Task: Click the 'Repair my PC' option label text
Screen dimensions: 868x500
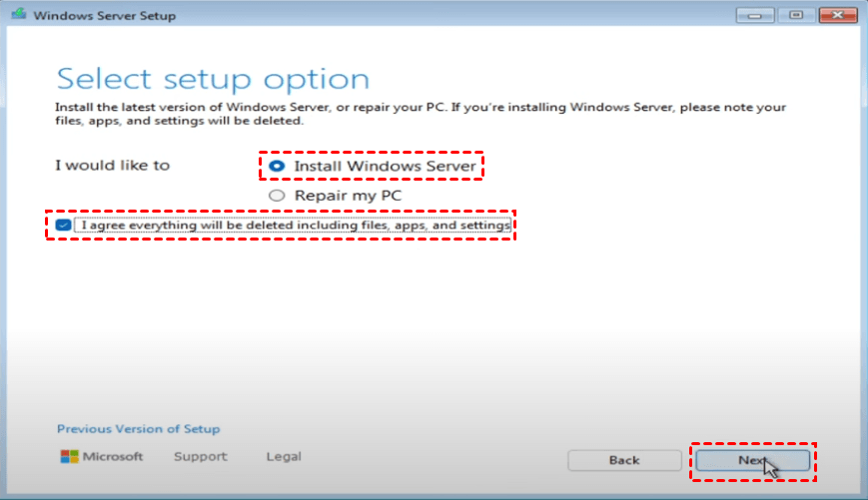Action: point(348,196)
